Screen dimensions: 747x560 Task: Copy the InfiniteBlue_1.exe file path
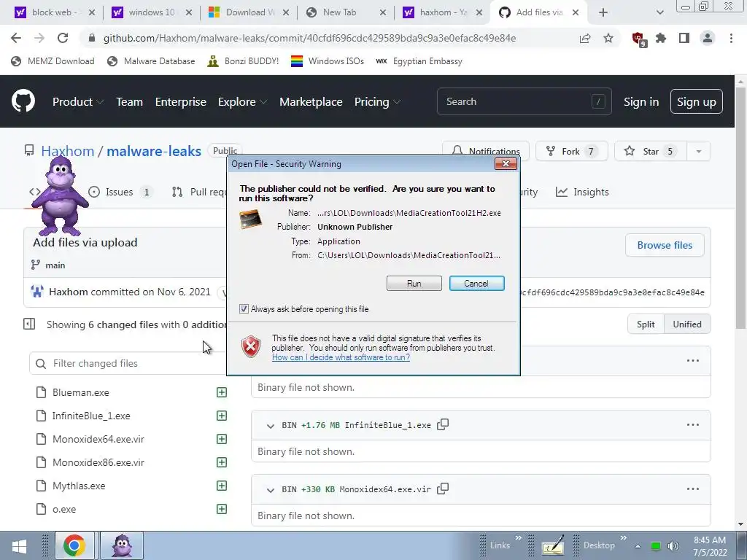click(443, 424)
